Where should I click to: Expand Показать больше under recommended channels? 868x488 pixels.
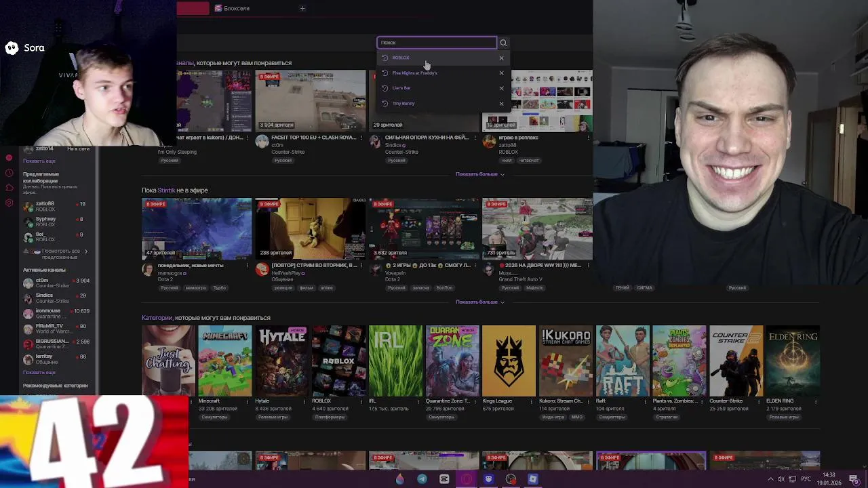coord(479,174)
